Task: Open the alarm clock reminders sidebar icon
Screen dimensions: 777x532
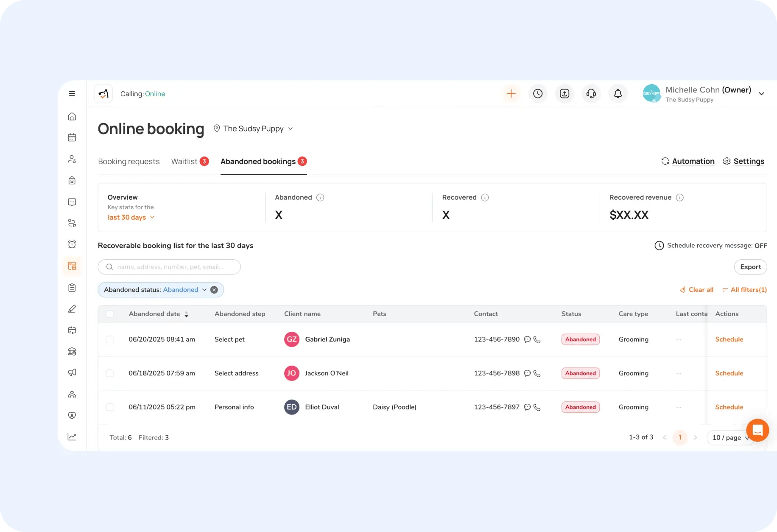Action: 72,244
